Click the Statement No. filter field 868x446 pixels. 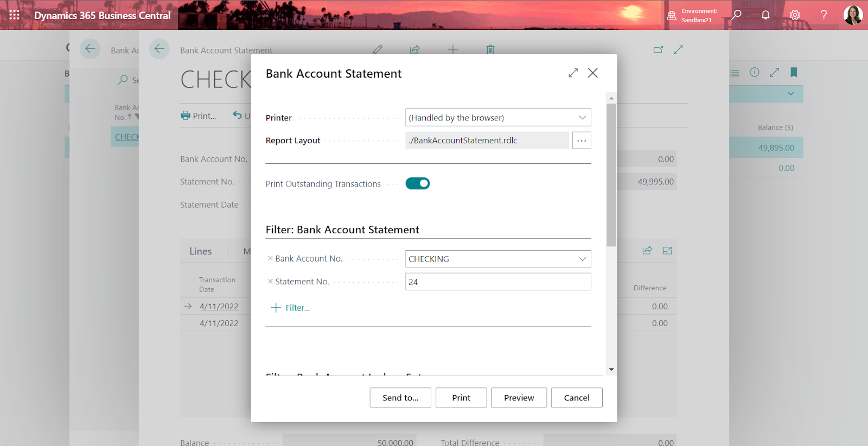[x=498, y=282]
